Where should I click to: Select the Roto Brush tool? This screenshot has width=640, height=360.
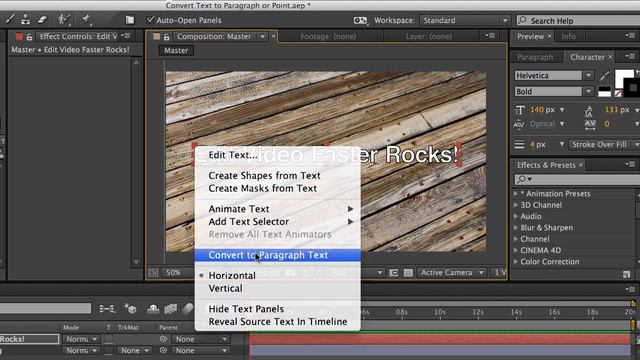[63, 19]
